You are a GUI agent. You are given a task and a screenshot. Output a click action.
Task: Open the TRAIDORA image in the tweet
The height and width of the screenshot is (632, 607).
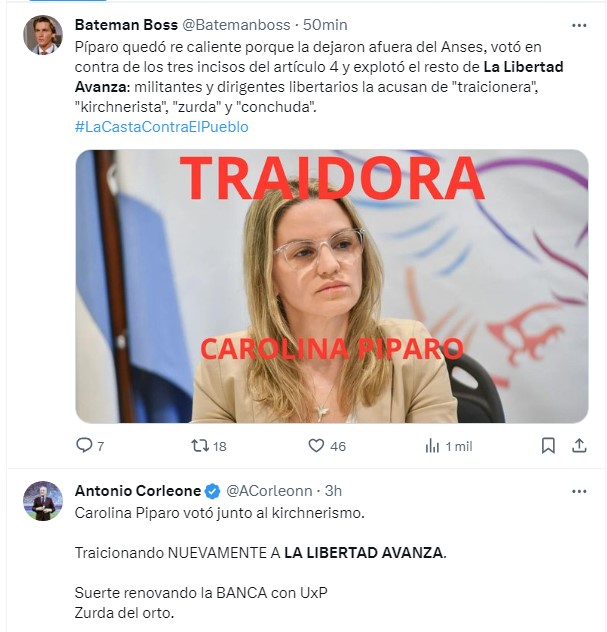pos(332,286)
